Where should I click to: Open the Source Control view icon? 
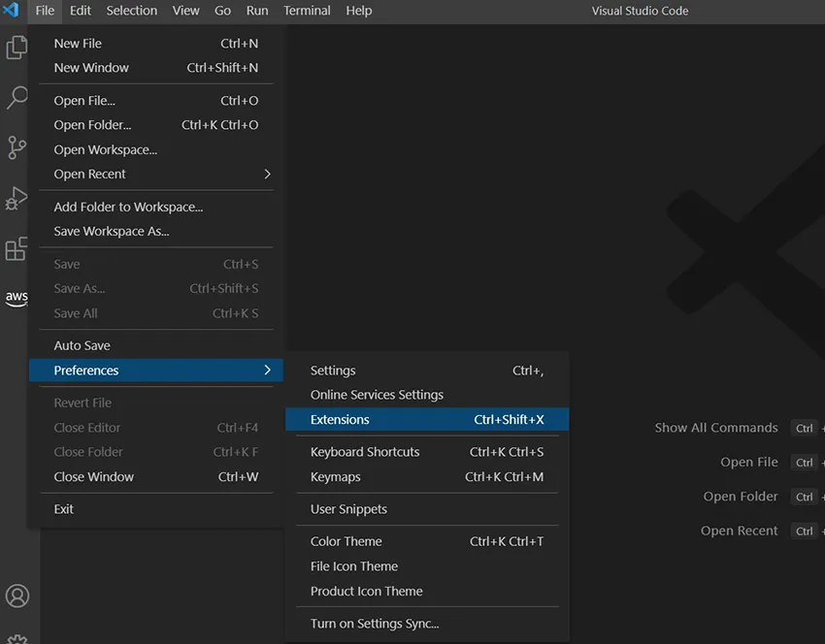16,147
